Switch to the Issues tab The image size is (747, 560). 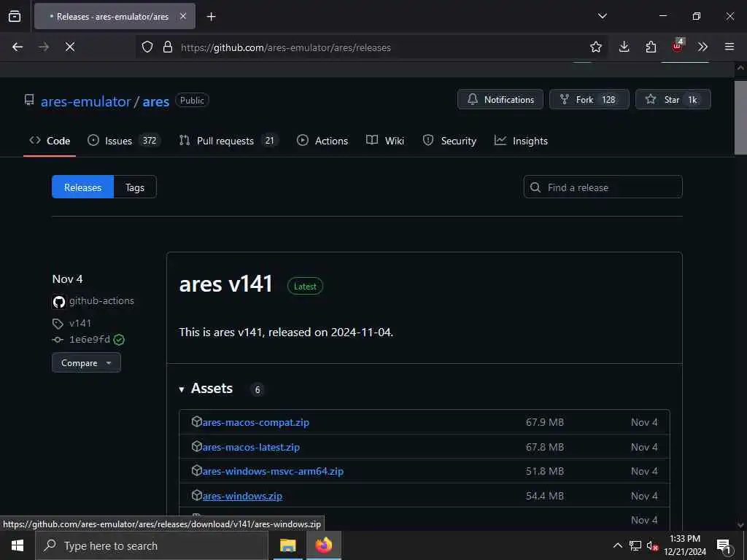124,141
